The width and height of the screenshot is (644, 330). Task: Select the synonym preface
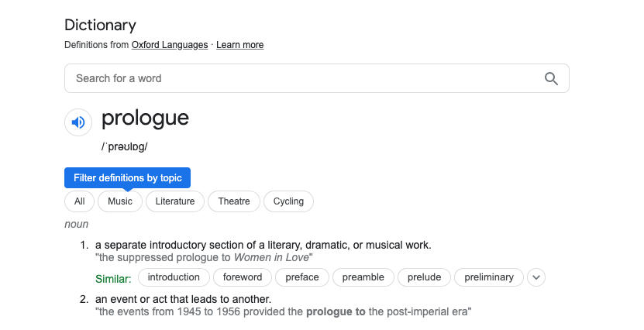(302, 277)
